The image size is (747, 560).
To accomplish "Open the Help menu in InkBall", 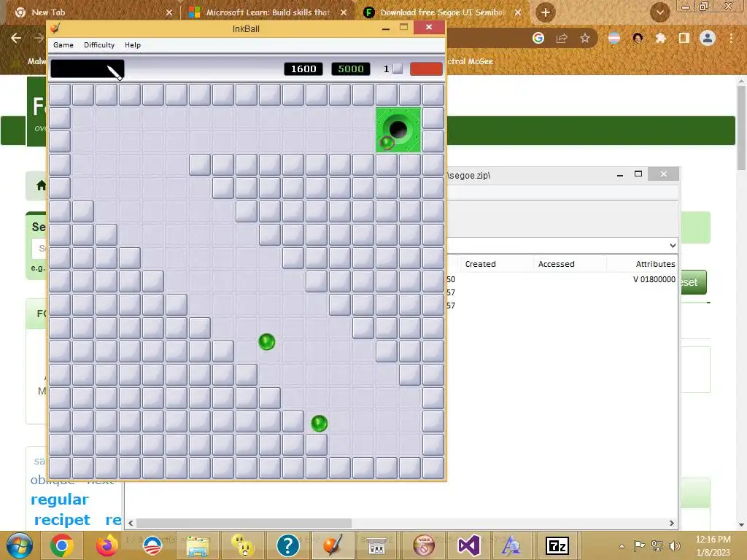I will (x=133, y=44).
